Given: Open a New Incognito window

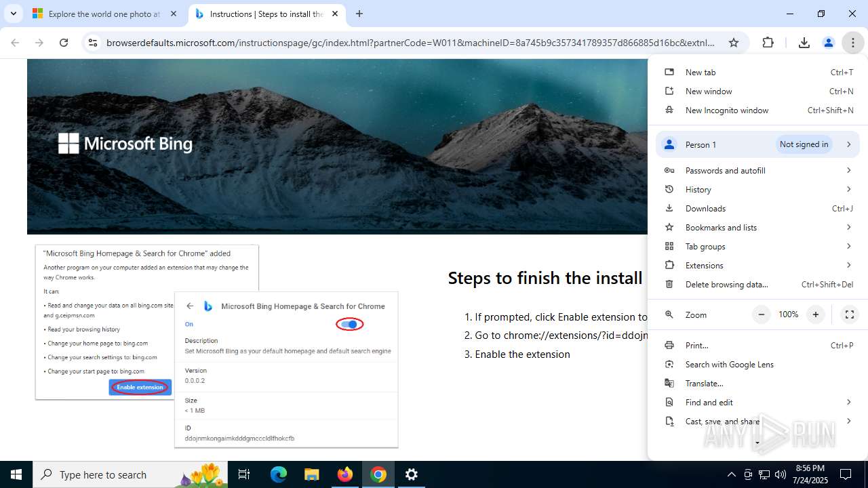Looking at the screenshot, I should [x=758, y=110].
